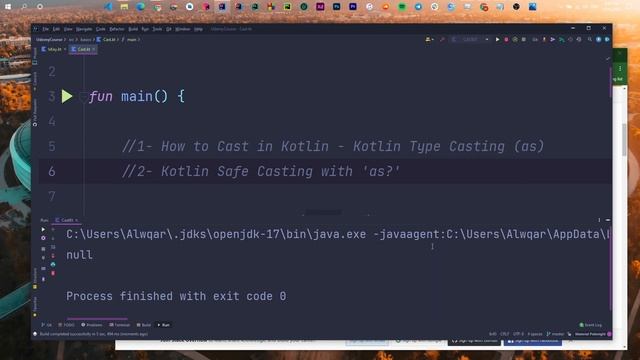Open the user account dropdown in toolbar
The width and height of the screenshot is (640, 360).
[x=429, y=40]
